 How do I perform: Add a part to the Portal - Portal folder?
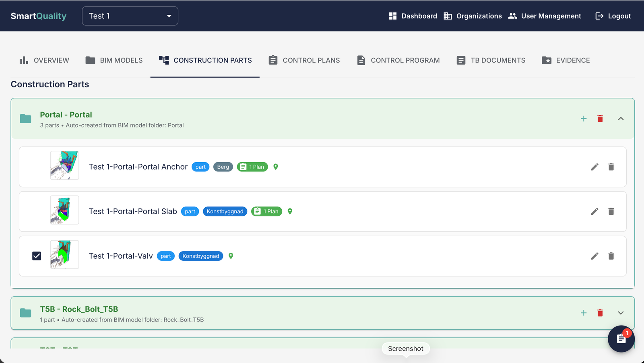[x=584, y=119]
